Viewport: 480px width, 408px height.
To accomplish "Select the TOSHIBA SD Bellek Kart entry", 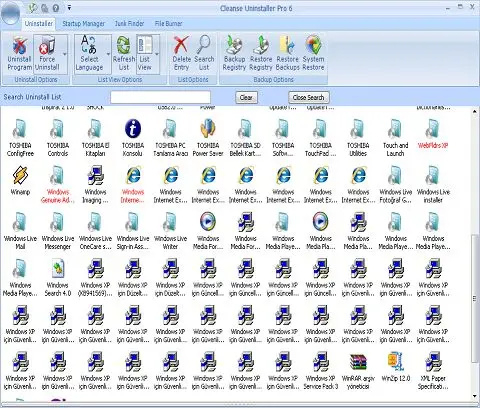I will 245,138.
